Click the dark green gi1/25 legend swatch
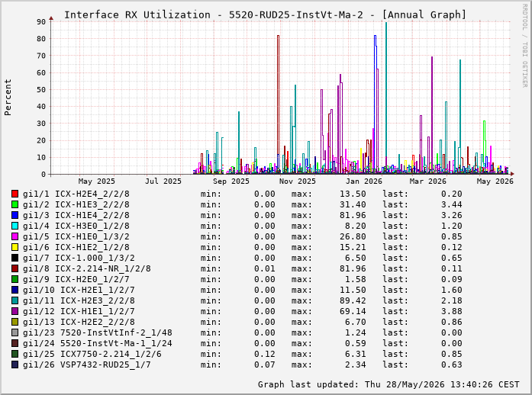Viewport: 532px width, 395px height. point(15,354)
